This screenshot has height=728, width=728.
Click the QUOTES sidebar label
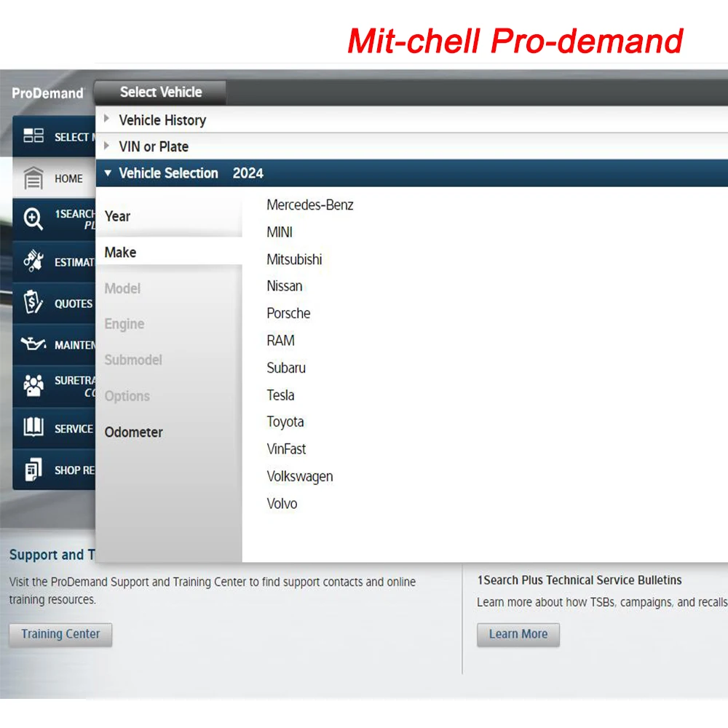click(74, 304)
